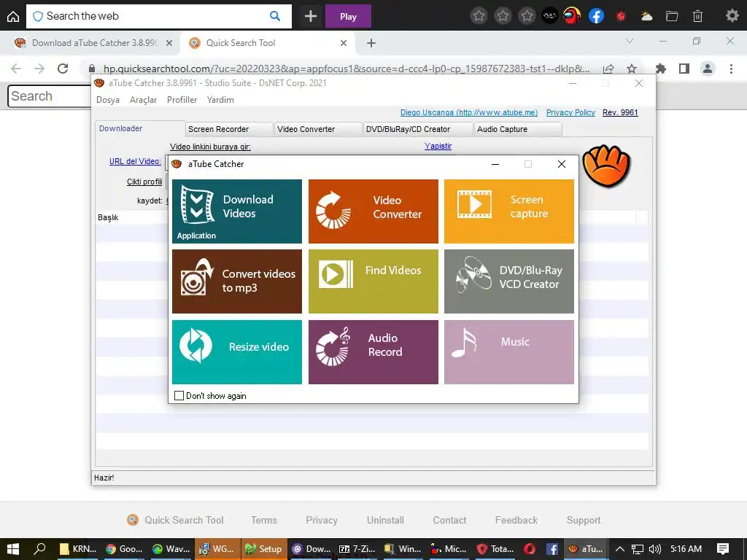Click the trash can icon in top bar

tap(697, 16)
